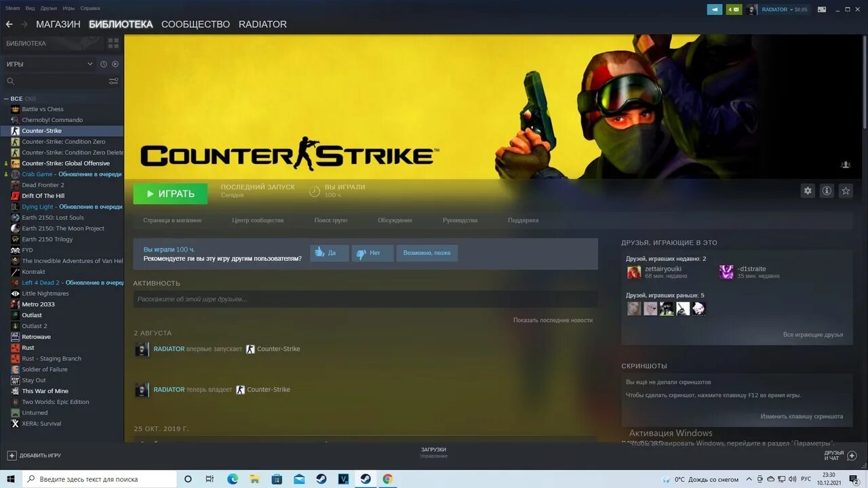This screenshot has width=868, height=488.
Task: Click Все играющие друзья link
Action: click(x=813, y=335)
